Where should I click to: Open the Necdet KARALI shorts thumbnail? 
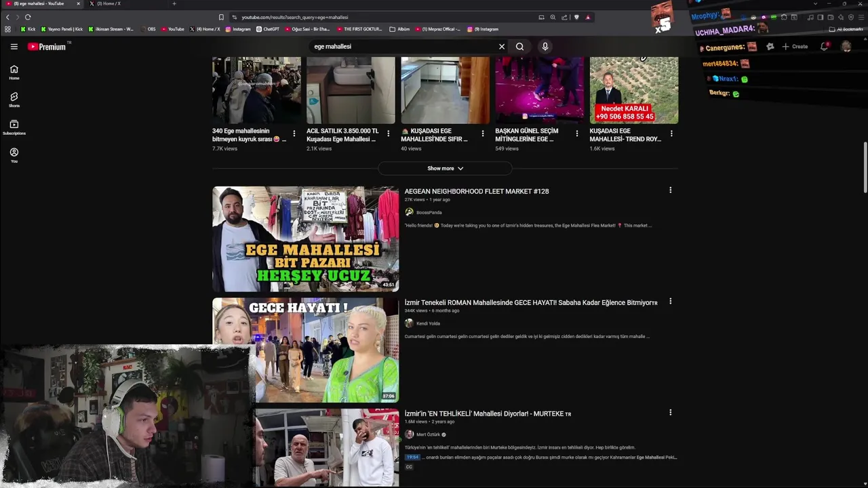pos(634,90)
